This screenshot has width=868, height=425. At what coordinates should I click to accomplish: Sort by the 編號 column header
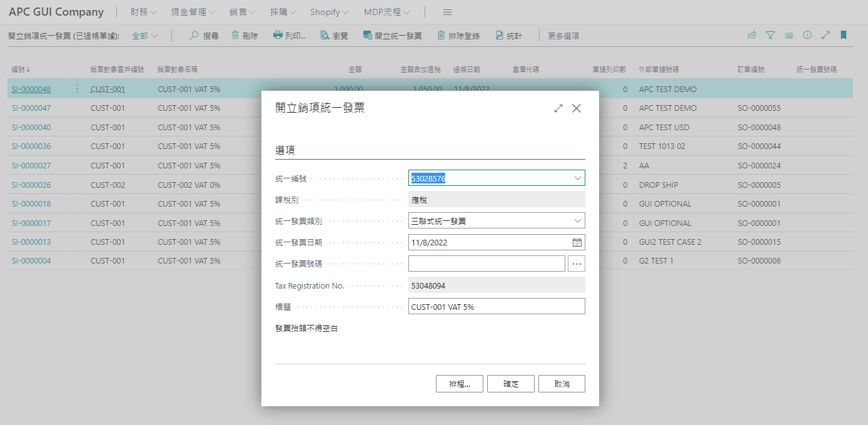(x=21, y=69)
